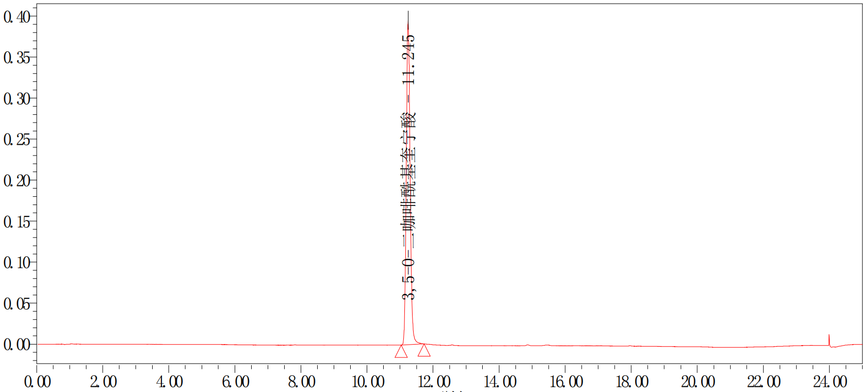
Task: Click the x-axis label 12.00
Action: click(434, 382)
